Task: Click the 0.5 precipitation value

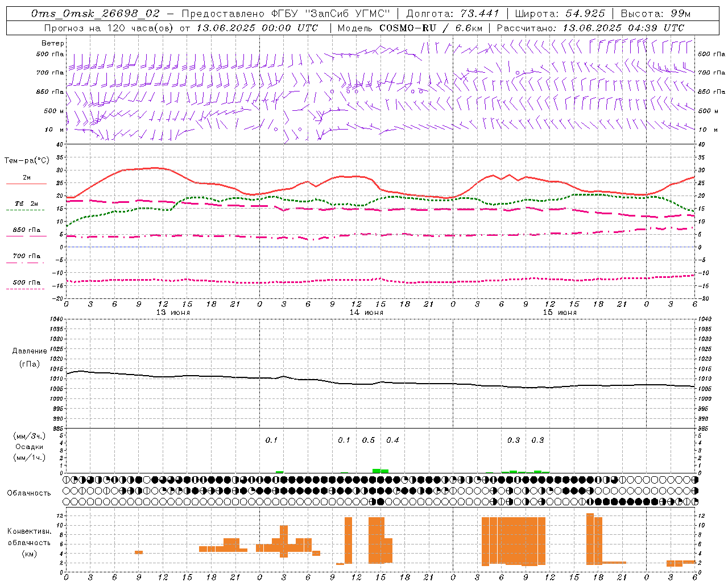Action: 369,440
